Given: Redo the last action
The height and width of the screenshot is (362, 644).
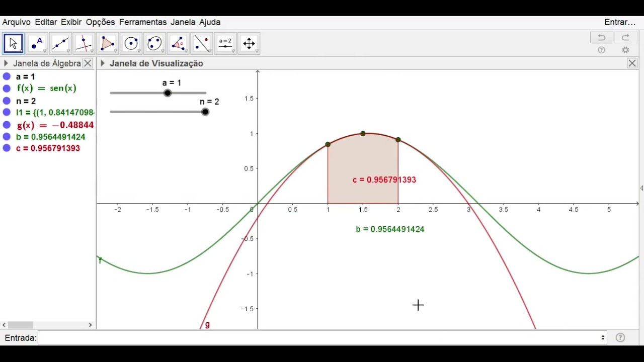Looking at the screenshot, I should point(625,38).
